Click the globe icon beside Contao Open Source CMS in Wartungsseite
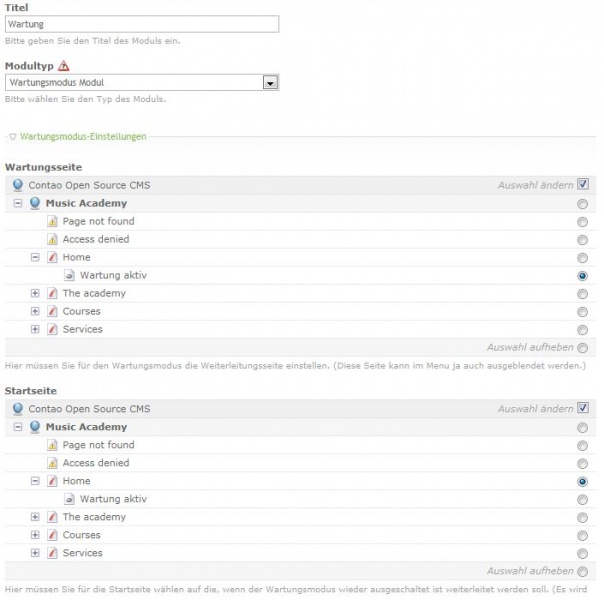The height and width of the screenshot is (600, 604). coord(18,185)
